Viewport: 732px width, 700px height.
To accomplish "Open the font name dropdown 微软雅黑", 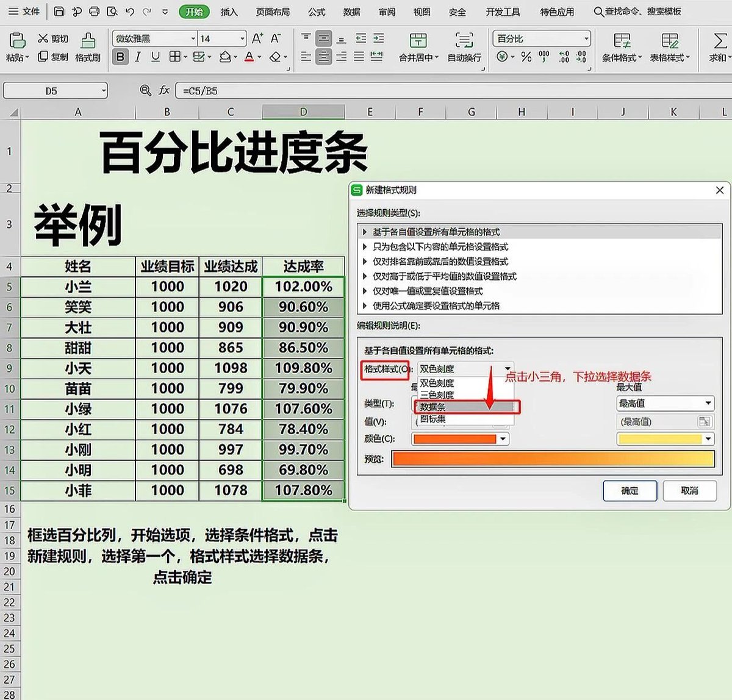I will pyautogui.click(x=193, y=38).
